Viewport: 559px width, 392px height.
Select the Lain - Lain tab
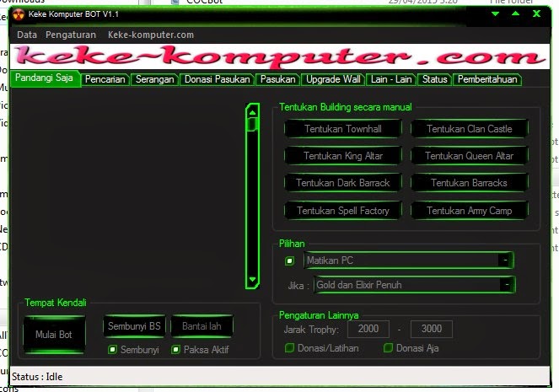[391, 79]
